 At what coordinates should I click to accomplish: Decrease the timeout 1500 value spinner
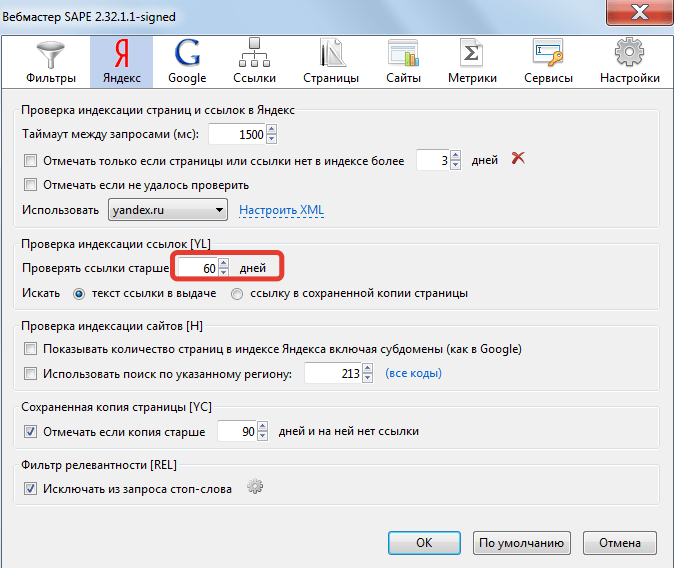[272, 139]
